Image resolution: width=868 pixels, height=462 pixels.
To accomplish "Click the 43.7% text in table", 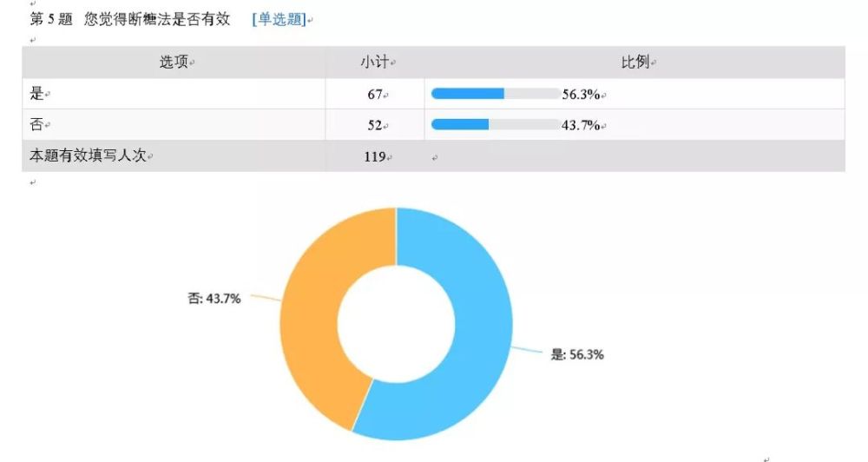I will (x=582, y=125).
